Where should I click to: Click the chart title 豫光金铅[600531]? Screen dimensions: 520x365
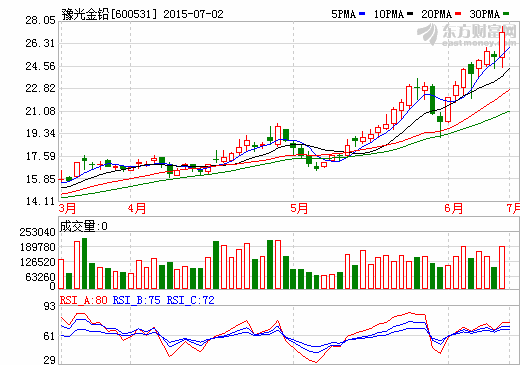(109, 14)
